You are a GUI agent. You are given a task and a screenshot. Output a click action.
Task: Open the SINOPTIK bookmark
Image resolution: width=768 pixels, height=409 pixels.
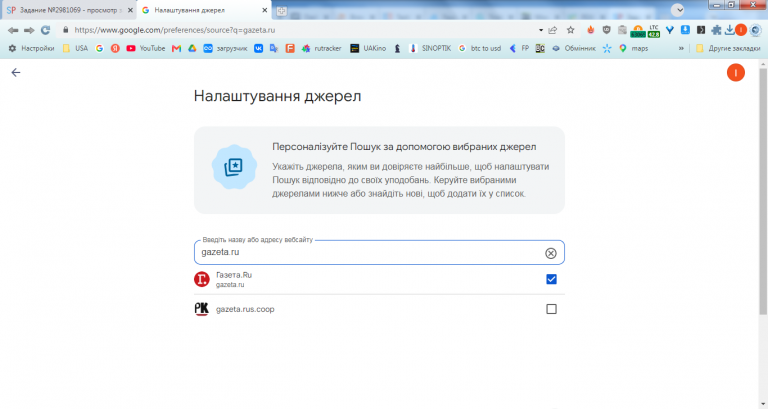click(430, 48)
